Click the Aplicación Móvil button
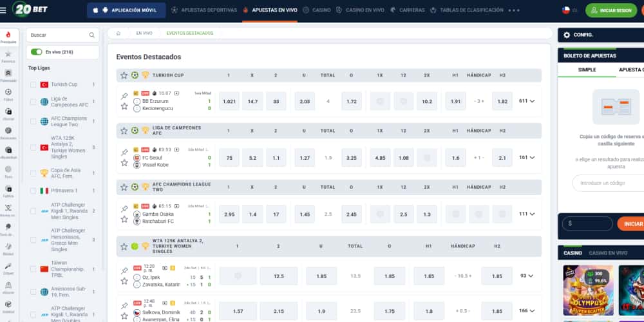644x322 pixels. click(126, 10)
